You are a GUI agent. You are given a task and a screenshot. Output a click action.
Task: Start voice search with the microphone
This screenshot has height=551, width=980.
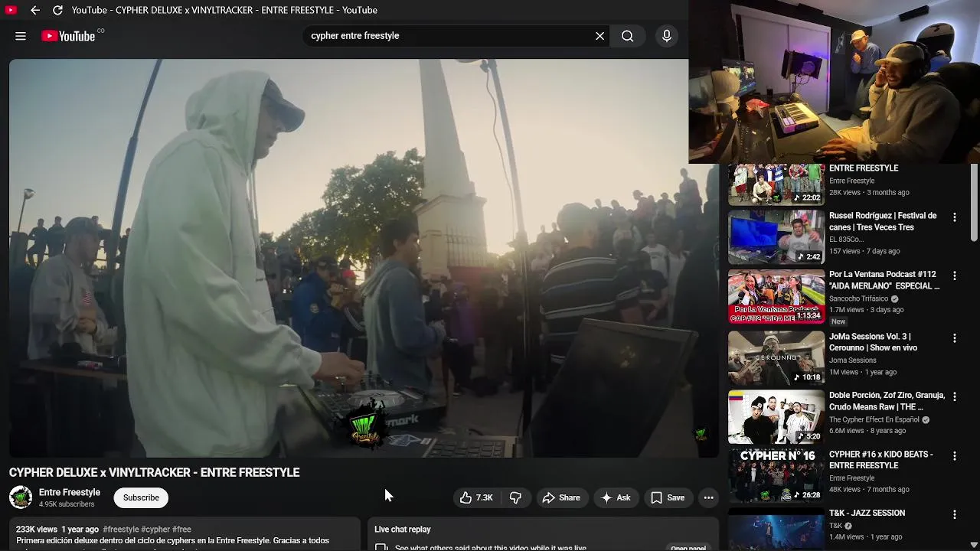(667, 36)
